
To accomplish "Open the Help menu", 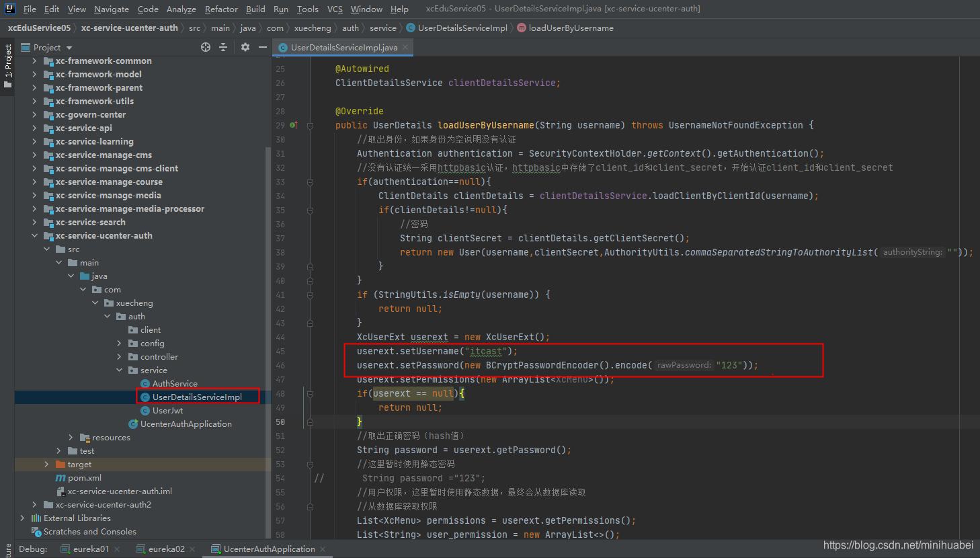I will click(399, 9).
